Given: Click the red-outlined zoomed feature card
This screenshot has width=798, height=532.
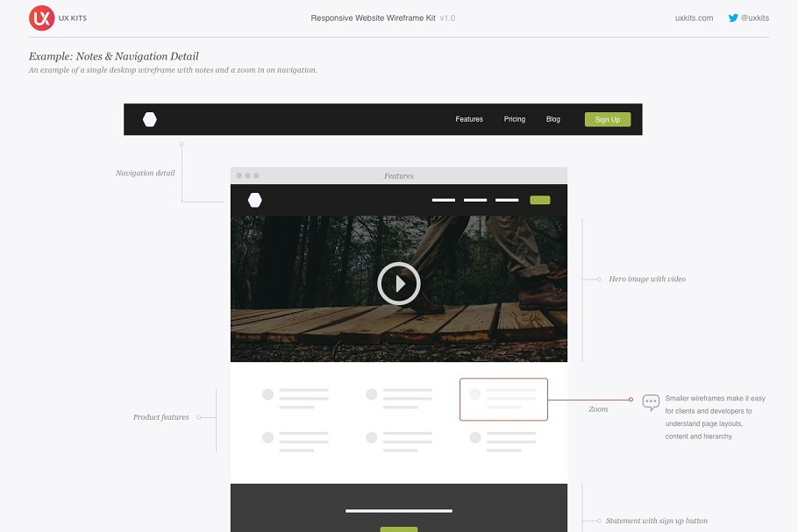Looking at the screenshot, I should (x=503, y=398).
